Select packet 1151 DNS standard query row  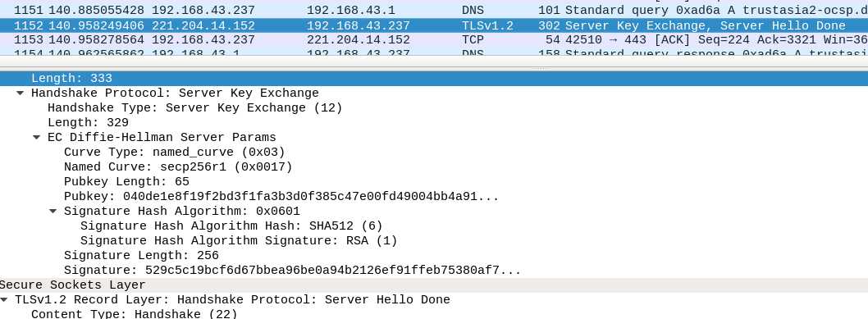[434, 10]
